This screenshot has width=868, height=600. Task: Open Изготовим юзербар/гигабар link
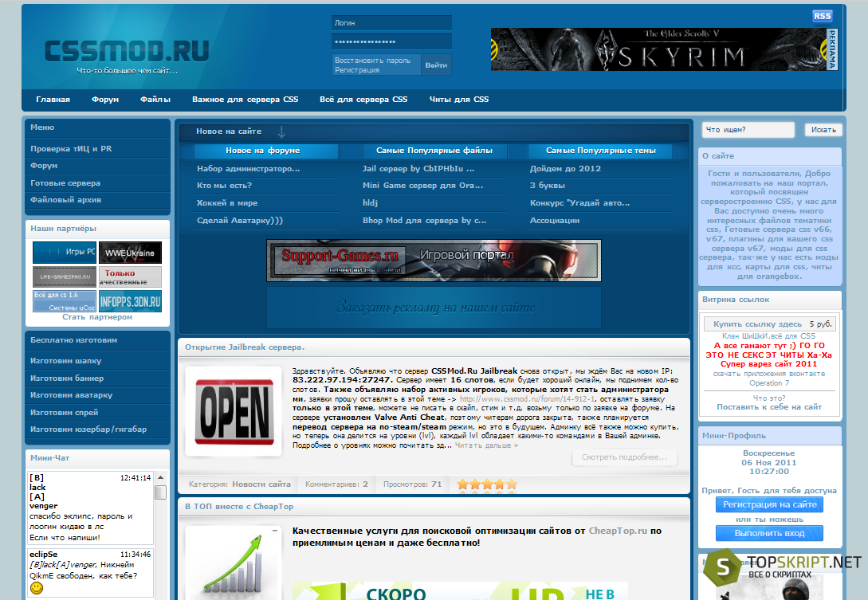[x=88, y=429]
